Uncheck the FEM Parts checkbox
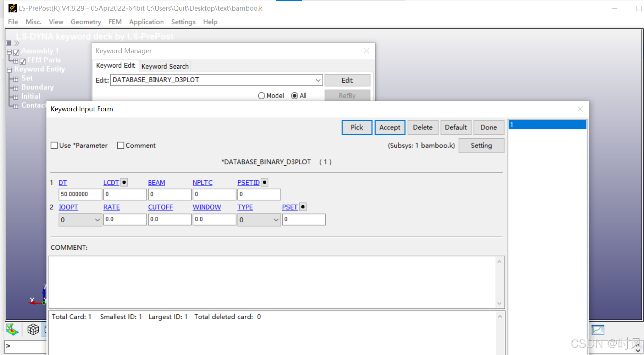 coord(23,61)
